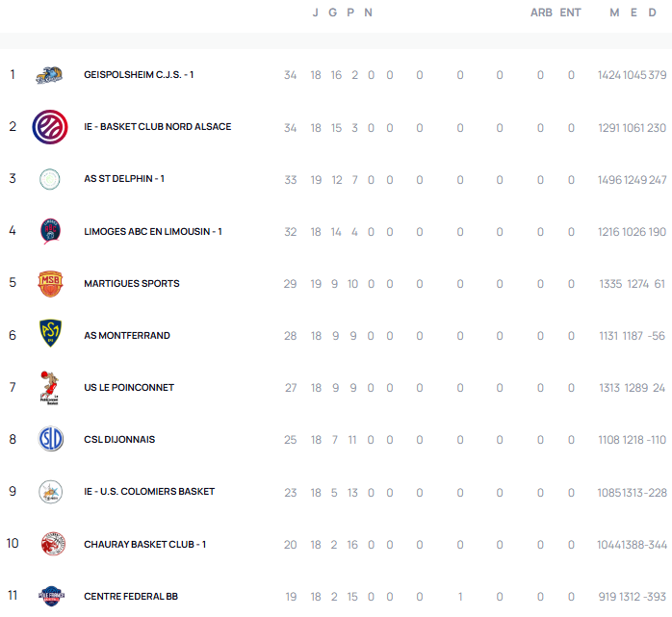Open LIMOGES ABC EN LIMOUSIN - 1 link

153,231
